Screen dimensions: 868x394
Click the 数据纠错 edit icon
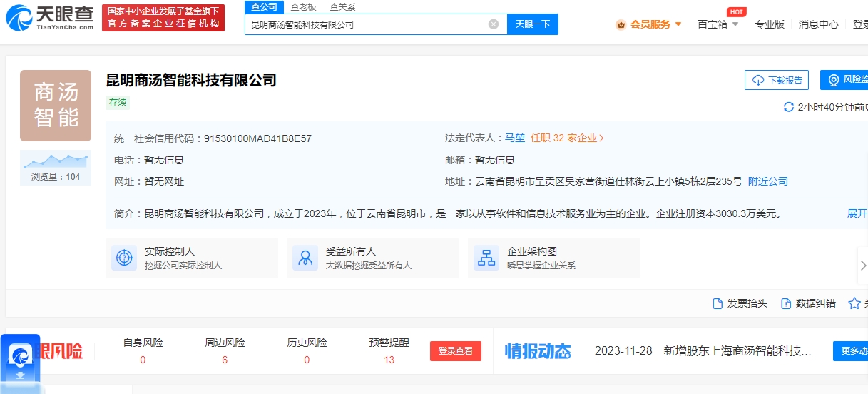(x=787, y=303)
